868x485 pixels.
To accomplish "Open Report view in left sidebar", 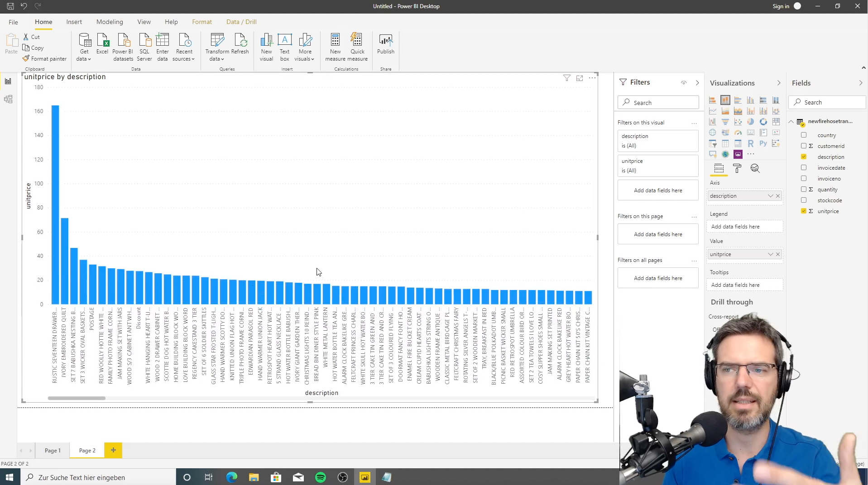I will click(x=8, y=81).
